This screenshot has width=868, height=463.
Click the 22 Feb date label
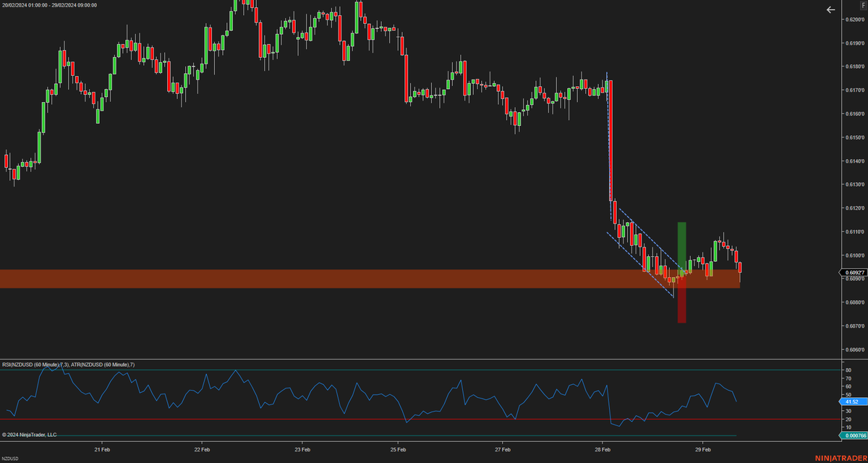202,449
